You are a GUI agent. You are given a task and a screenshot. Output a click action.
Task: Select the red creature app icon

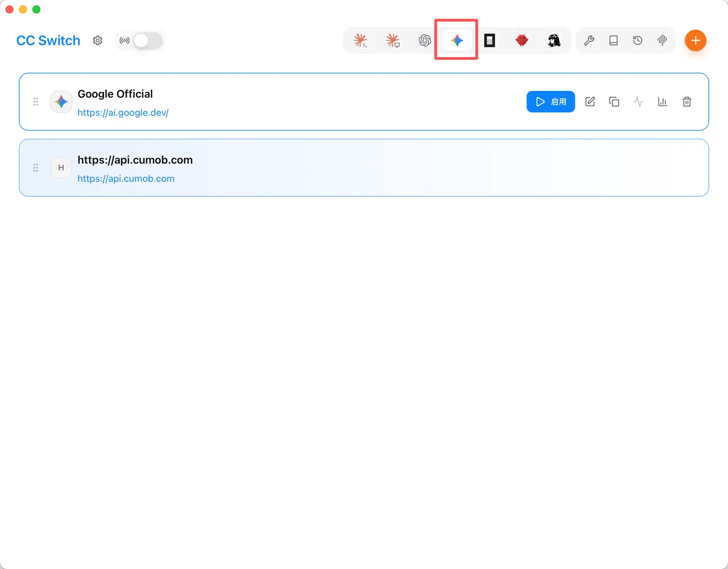point(522,41)
